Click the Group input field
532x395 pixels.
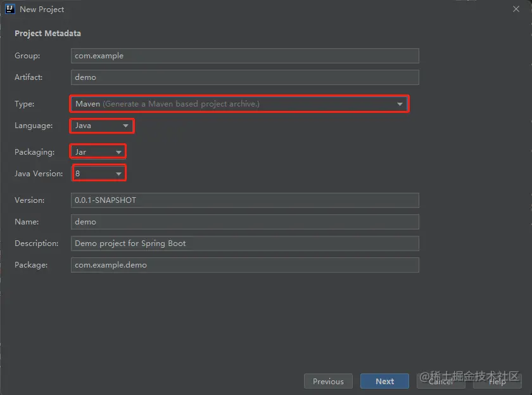click(244, 56)
